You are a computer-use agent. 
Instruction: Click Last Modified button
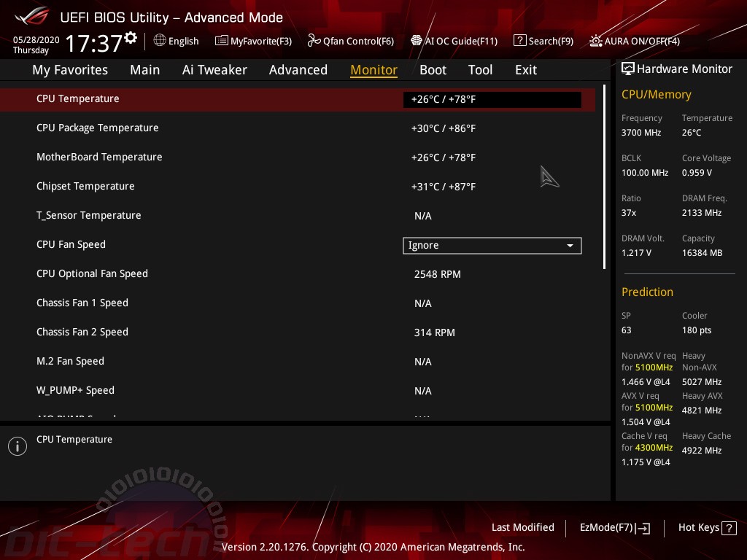(x=522, y=528)
